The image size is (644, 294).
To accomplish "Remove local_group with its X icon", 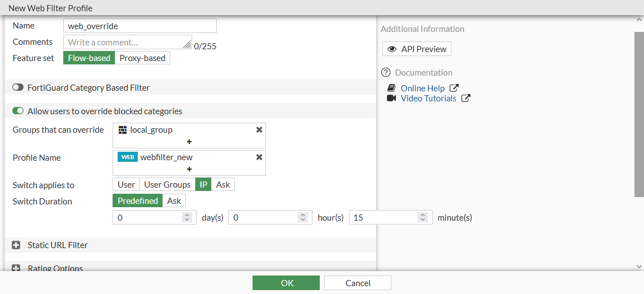I will pos(259,130).
